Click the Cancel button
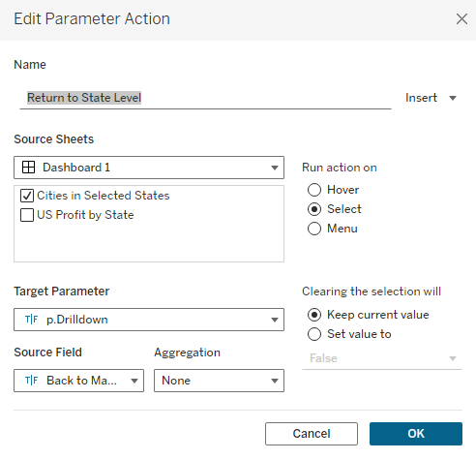This screenshot has height=460, width=476. [x=312, y=434]
